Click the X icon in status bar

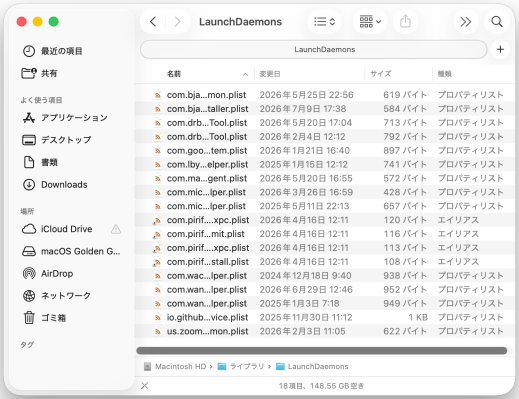(144, 386)
